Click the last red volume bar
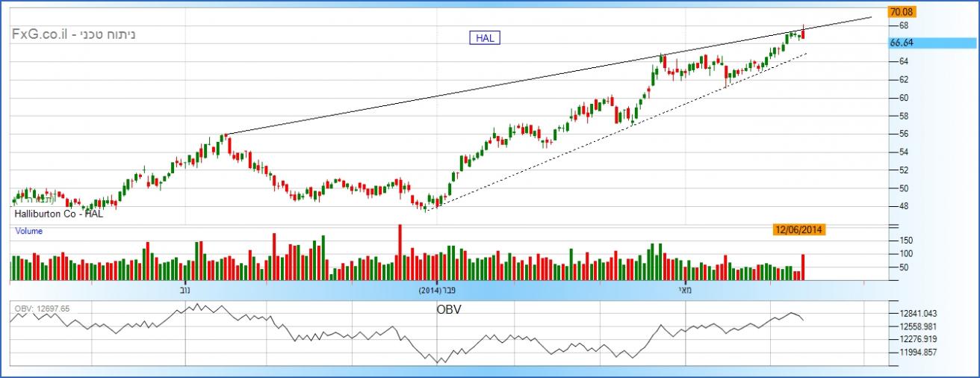This screenshot has height=378, width=980. (x=803, y=267)
